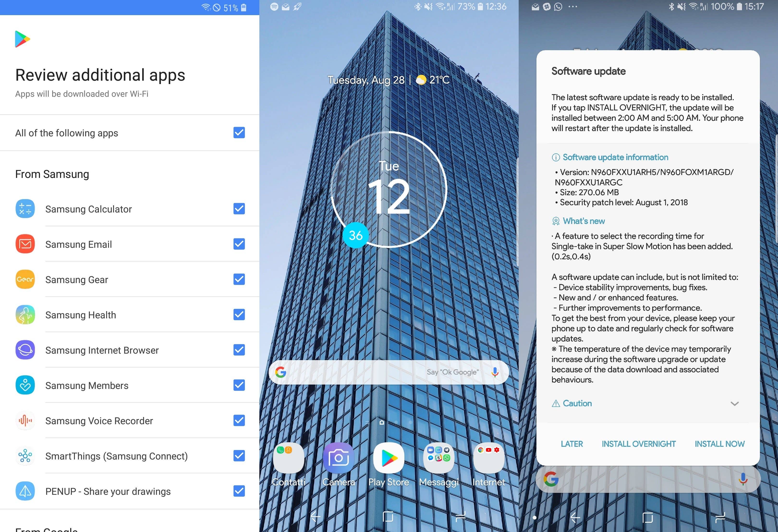Uncheck "All of the following apps"
Image resolution: width=778 pixels, height=532 pixels.
click(238, 133)
